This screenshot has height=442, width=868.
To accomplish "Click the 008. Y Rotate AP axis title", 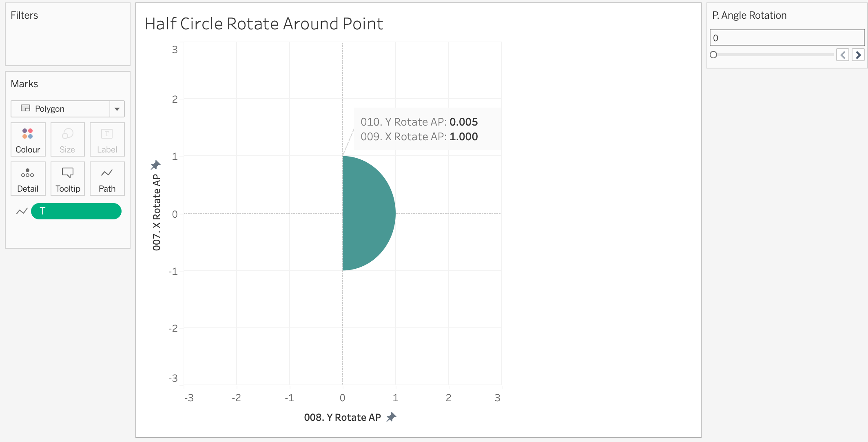I will (x=342, y=417).
